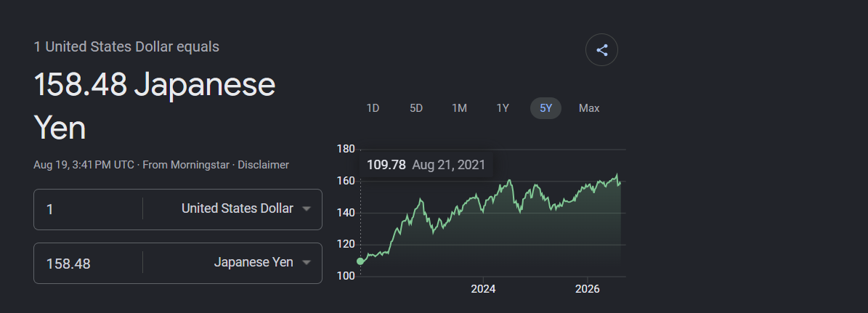Viewport: 868px width, 313px height.
Task: Open the Japanese Yen currency dropdown
Action: point(262,262)
